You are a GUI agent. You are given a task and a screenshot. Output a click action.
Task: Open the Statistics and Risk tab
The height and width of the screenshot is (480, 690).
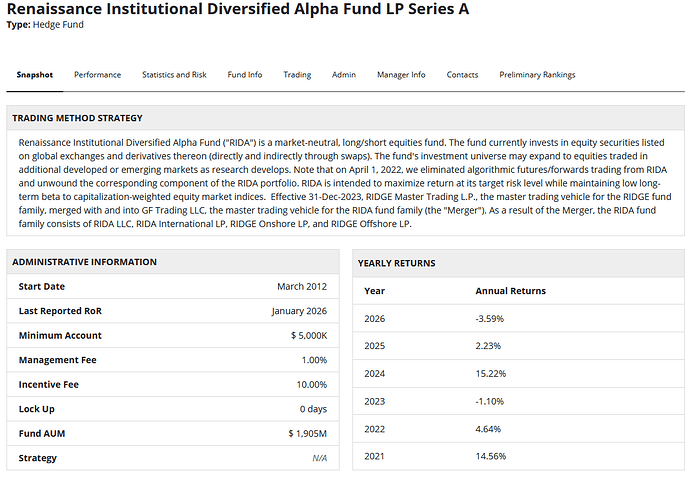[x=174, y=75]
